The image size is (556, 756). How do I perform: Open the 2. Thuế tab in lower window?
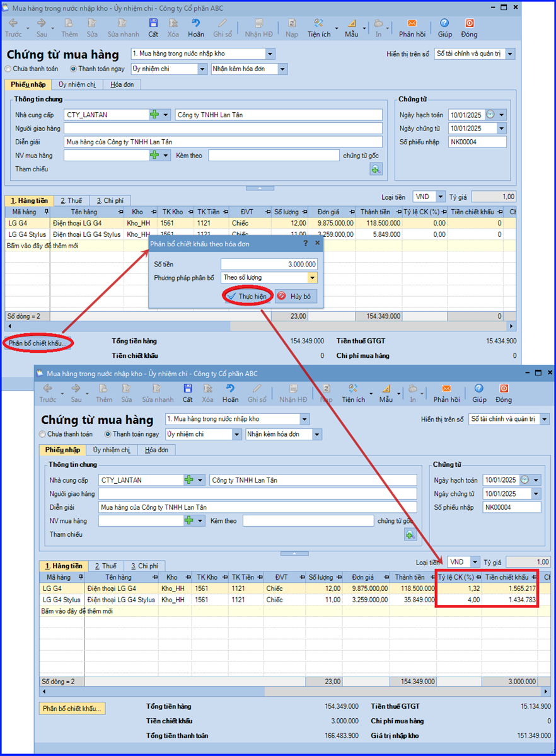coord(105,566)
